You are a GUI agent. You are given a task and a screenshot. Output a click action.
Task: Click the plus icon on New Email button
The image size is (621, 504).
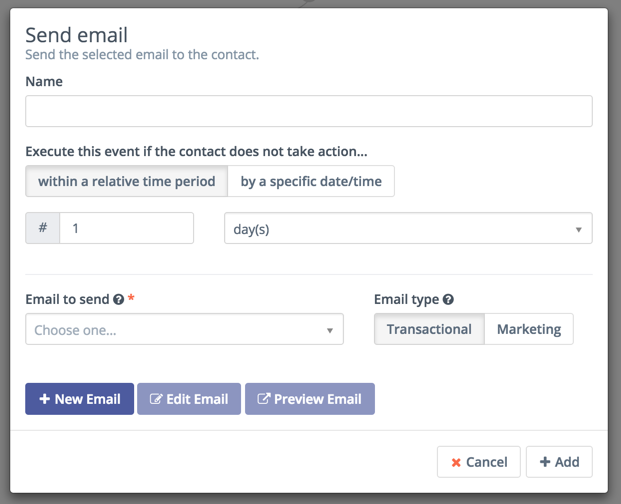[x=44, y=399]
